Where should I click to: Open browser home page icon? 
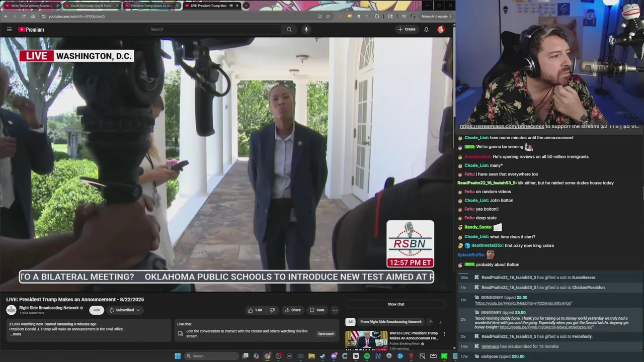33,16
